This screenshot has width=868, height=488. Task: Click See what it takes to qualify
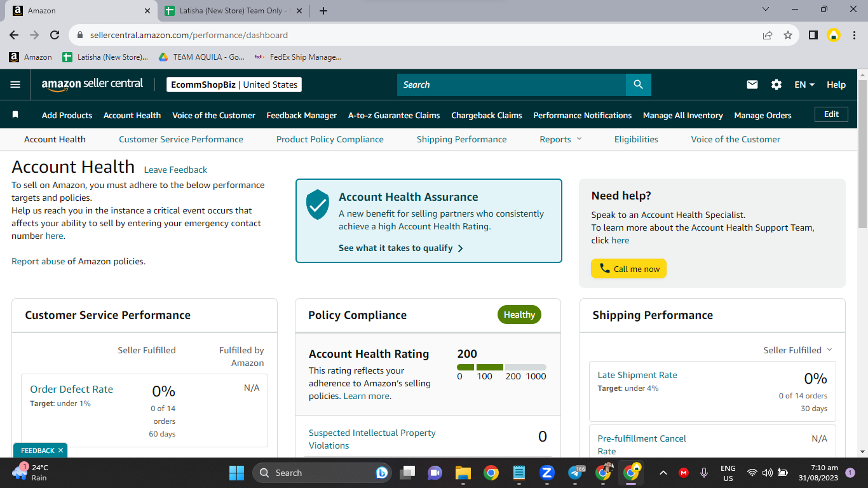(401, 248)
